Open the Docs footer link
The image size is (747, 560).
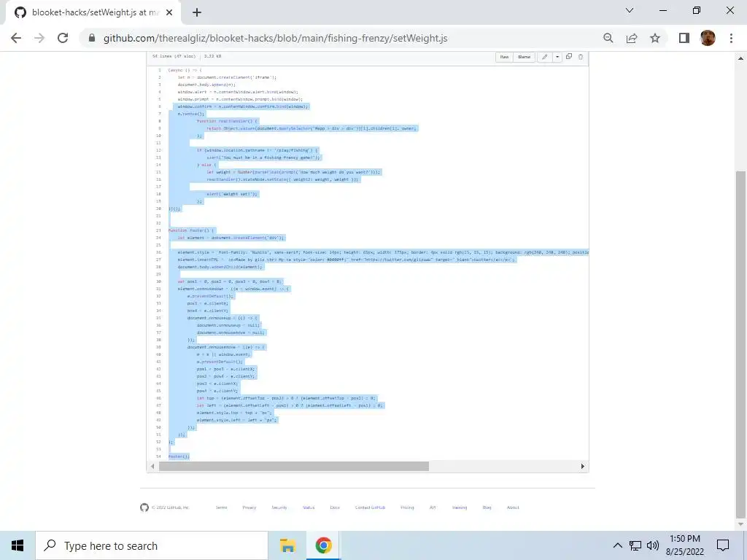click(x=335, y=507)
